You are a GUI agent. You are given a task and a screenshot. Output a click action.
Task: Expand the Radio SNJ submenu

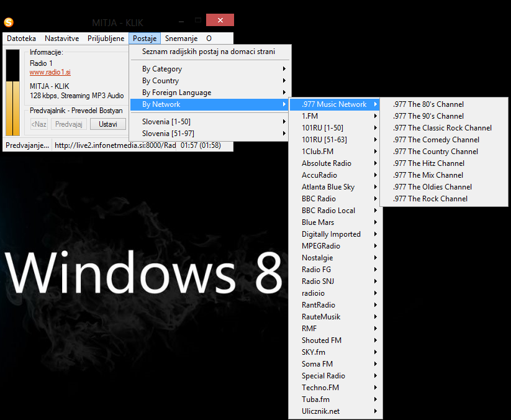coord(335,281)
